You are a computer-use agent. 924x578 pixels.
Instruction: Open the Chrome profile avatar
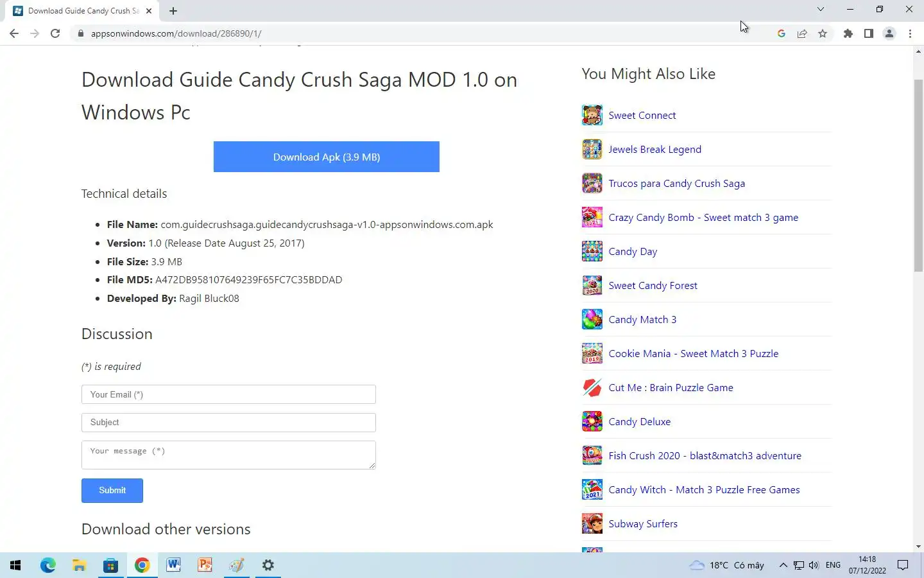tap(889, 33)
